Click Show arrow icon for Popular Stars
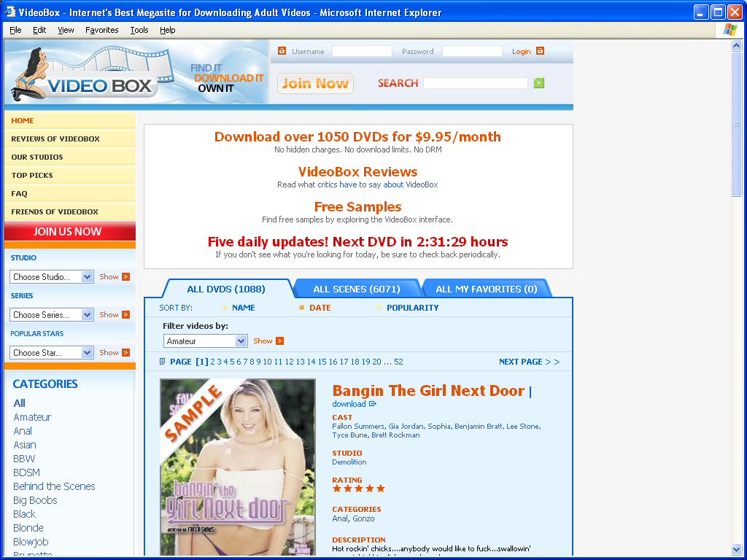 point(125,352)
